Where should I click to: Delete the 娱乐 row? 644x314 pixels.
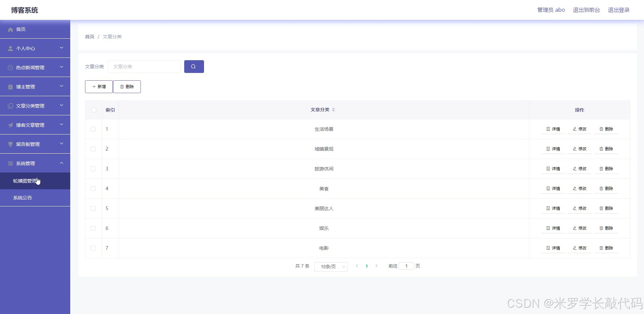[606, 228]
